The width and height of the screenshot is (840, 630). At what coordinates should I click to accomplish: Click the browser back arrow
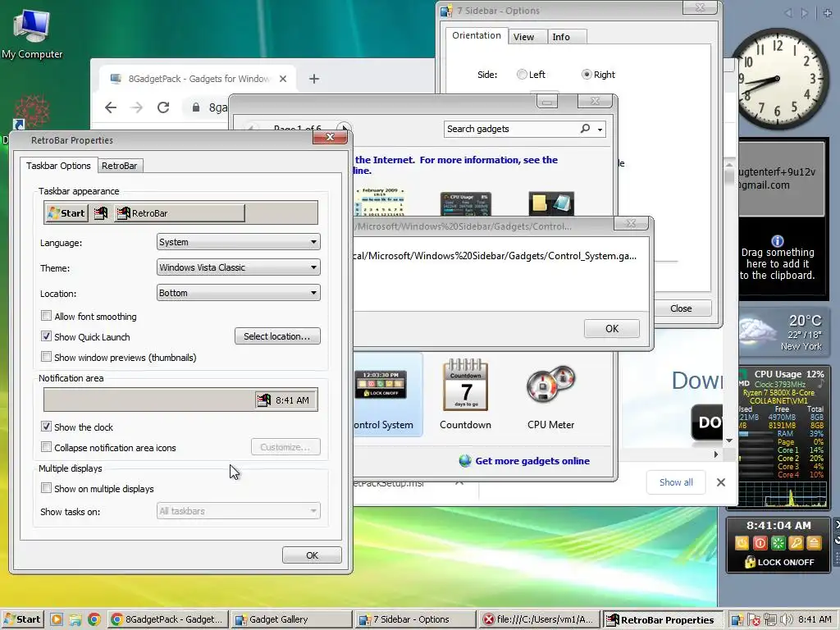[111, 107]
